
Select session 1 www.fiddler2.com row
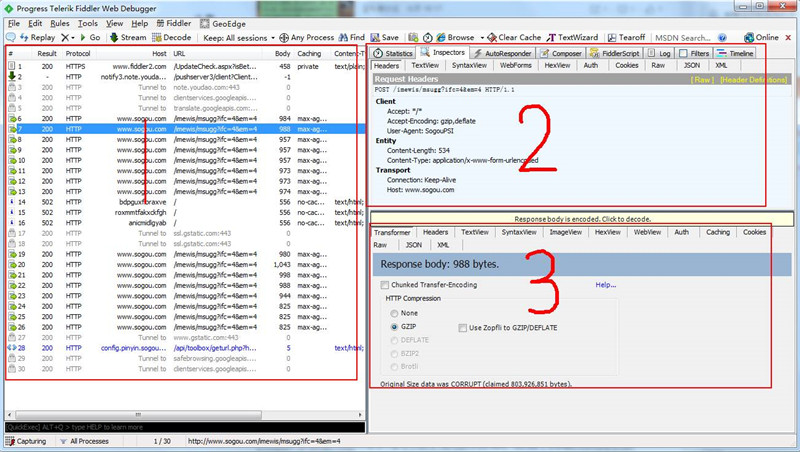click(x=185, y=66)
